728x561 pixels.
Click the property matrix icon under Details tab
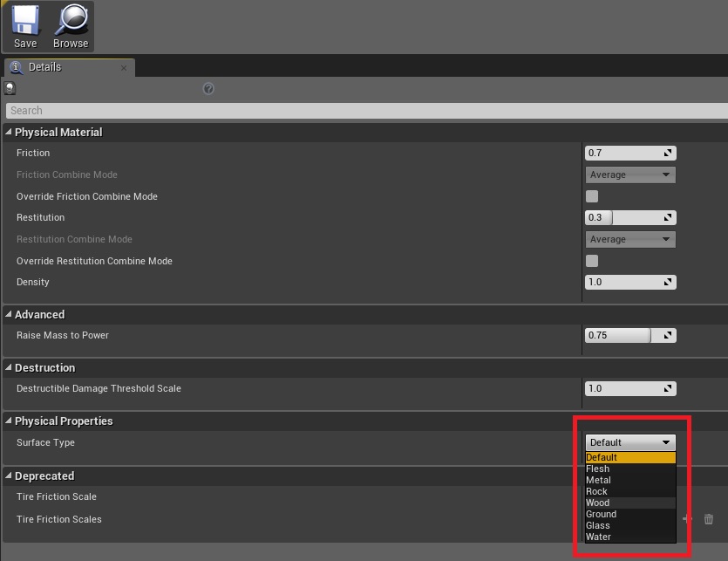click(x=10, y=88)
